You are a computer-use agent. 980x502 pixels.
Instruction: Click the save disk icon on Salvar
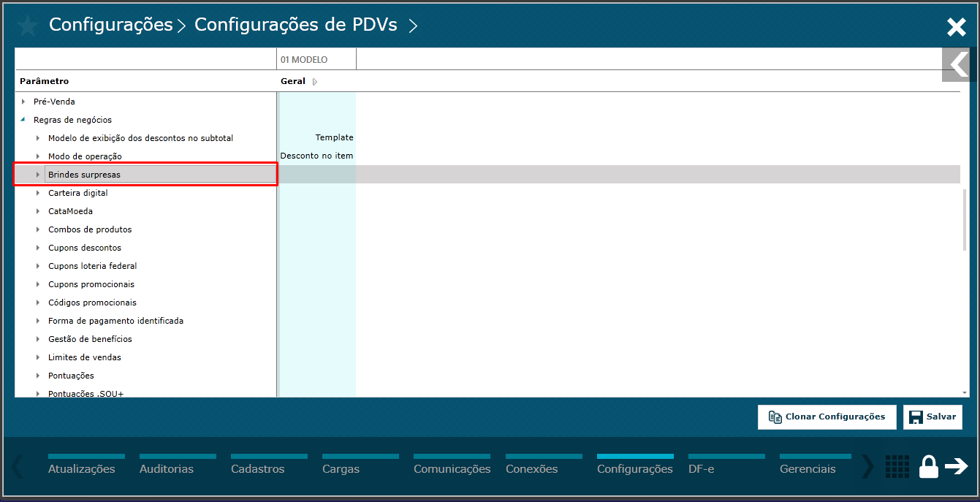tap(916, 417)
